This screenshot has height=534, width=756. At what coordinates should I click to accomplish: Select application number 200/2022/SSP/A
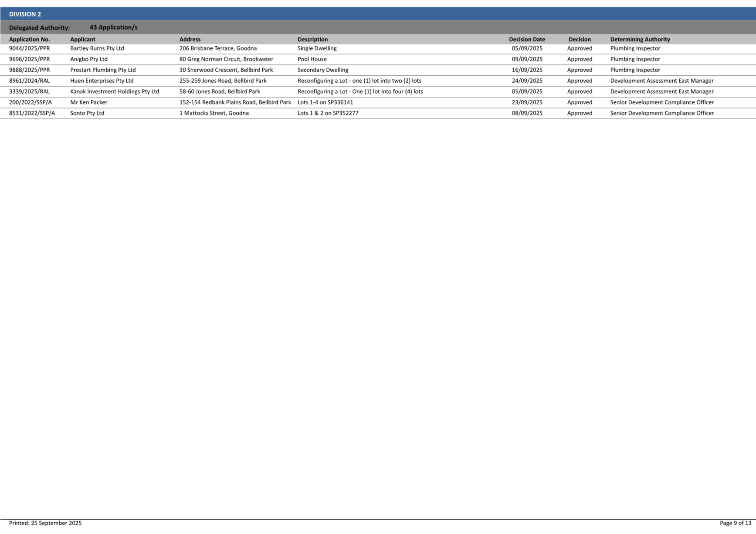(30, 102)
